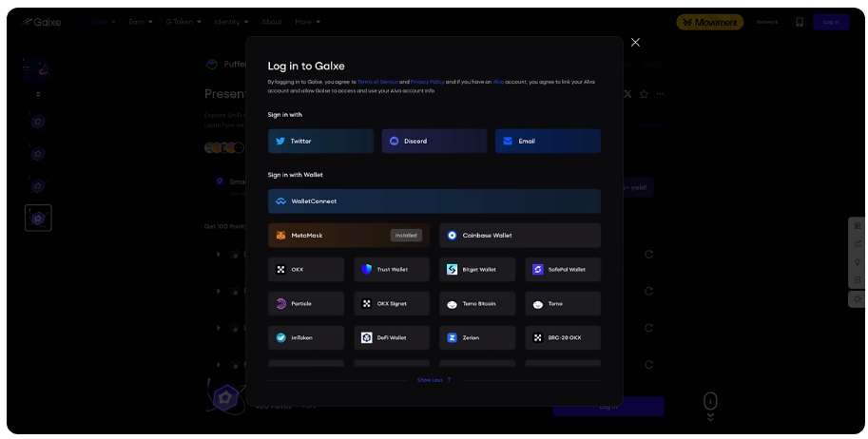The height and width of the screenshot is (439, 868).
Task: Open the G Token dropdown menu
Action: pyautogui.click(x=183, y=22)
